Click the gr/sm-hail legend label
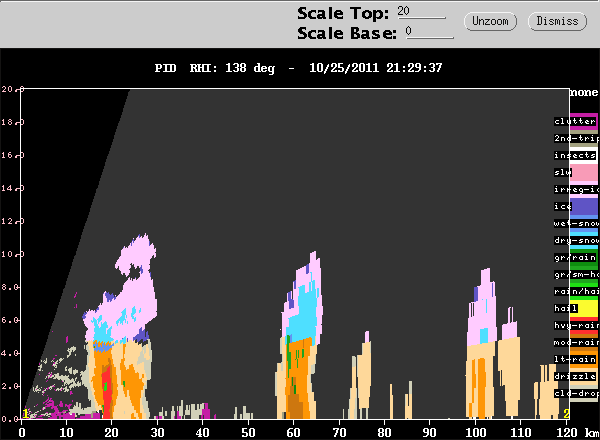 [x=576, y=274]
